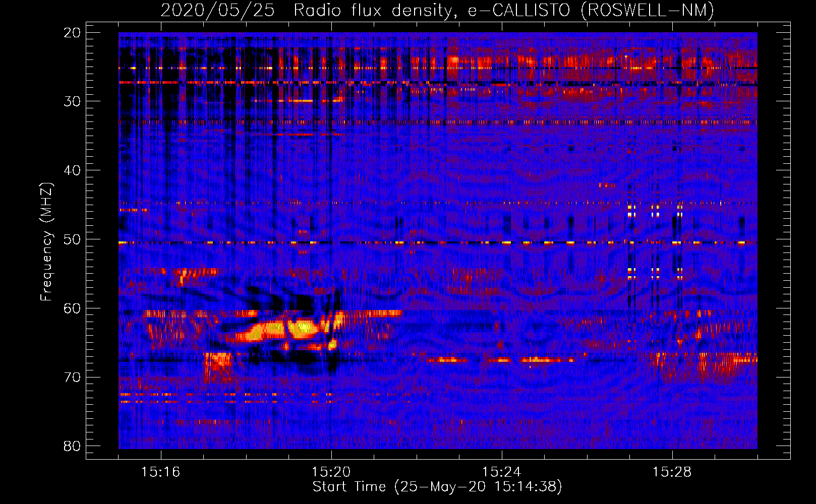
Task: Click the 15:16 time tick label
Action: tap(160, 472)
